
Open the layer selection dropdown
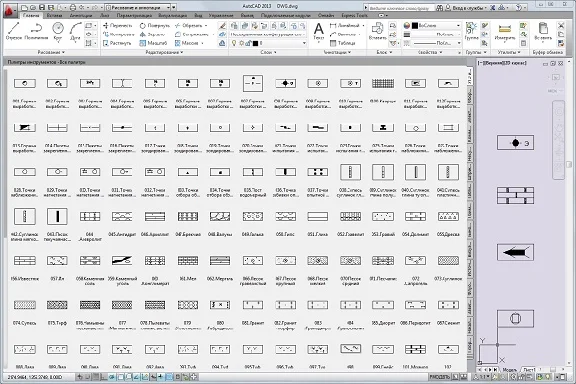(x=268, y=43)
